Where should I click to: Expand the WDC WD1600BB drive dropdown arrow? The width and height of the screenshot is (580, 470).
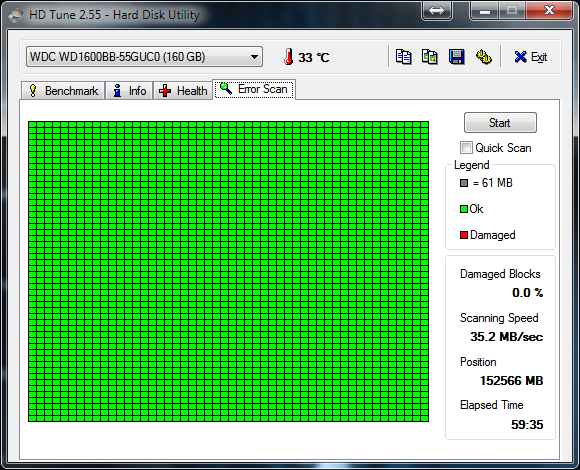point(254,57)
